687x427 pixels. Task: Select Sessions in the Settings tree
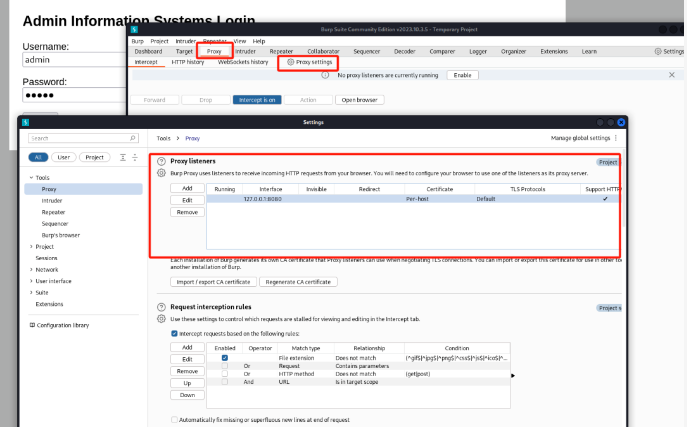(x=46, y=258)
